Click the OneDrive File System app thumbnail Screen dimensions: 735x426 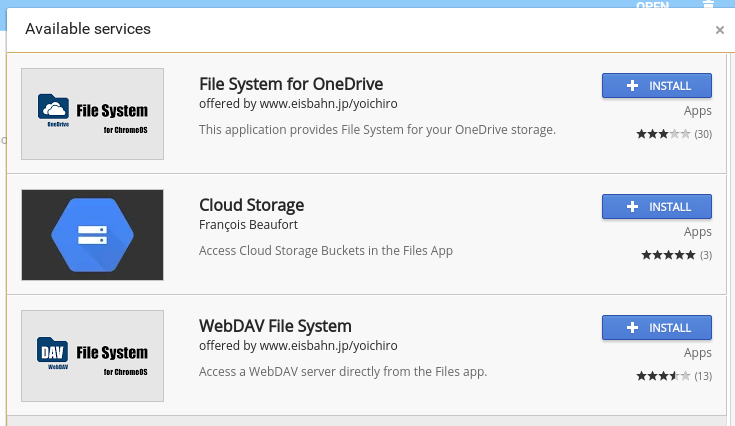pos(92,113)
